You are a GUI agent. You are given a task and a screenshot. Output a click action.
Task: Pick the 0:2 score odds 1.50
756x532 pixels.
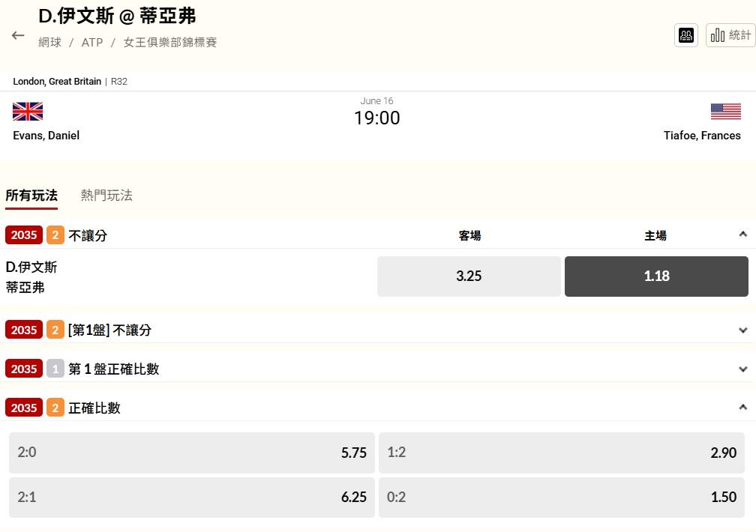(564, 497)
